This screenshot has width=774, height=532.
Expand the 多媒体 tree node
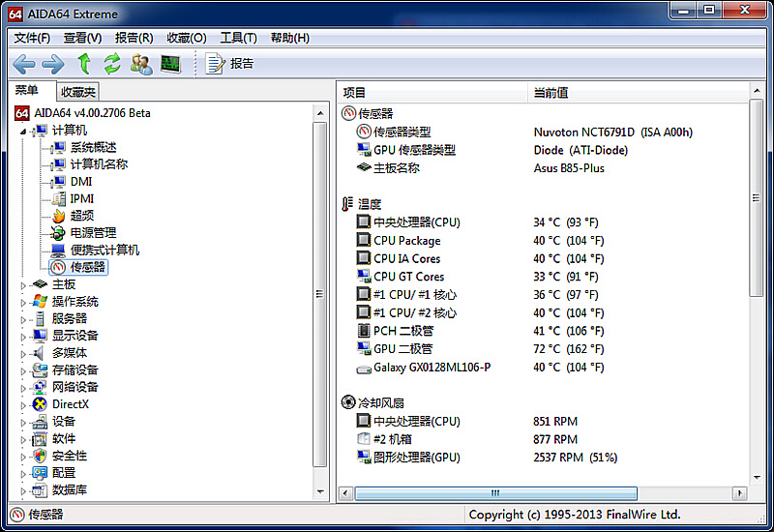tap(22, 354)
